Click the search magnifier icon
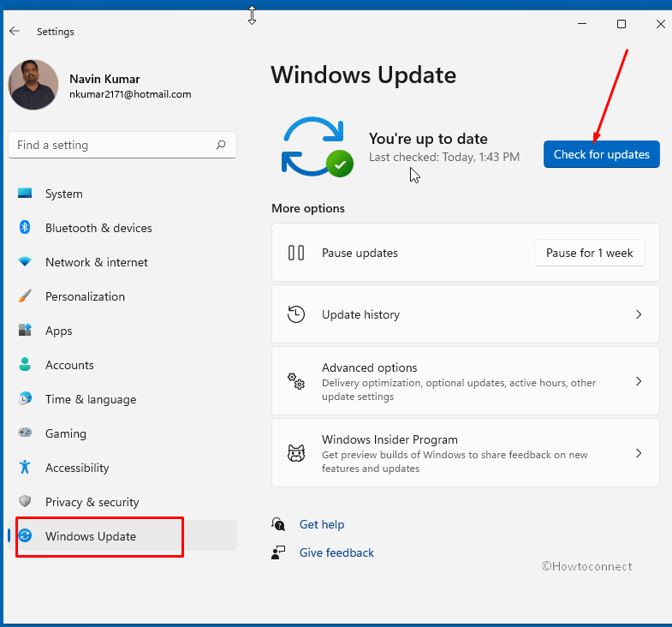The height and width of the screenshot is (627, 672). [221, 145]
